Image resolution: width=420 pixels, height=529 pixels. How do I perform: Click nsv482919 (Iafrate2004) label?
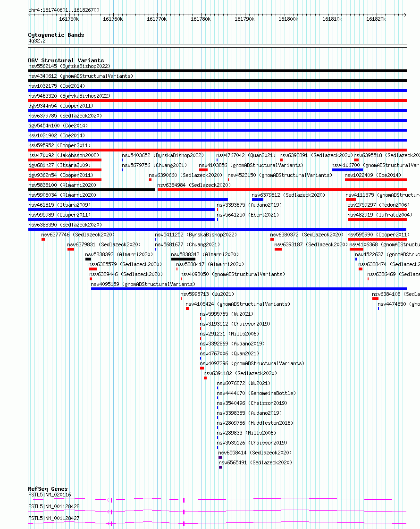[x=380, y=215]
